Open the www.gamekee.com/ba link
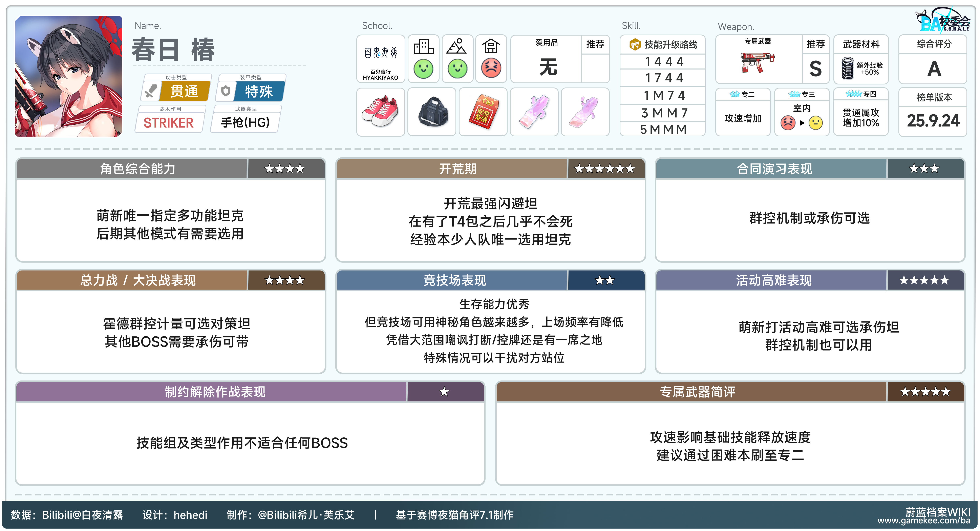The height and width of the screenshot is (531, 980). pyautogui.click(x=923, y=520)
